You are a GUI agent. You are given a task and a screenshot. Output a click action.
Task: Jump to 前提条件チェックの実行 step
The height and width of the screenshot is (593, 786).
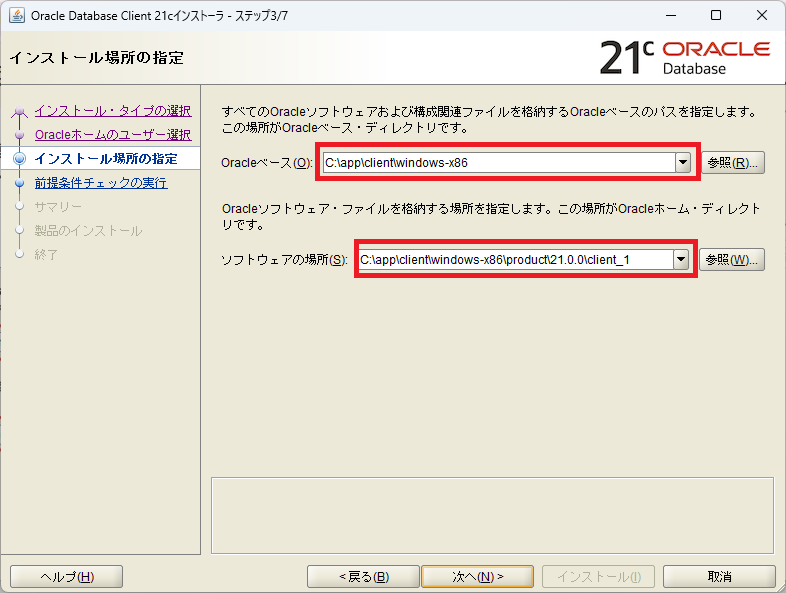[x=101, y=183]
